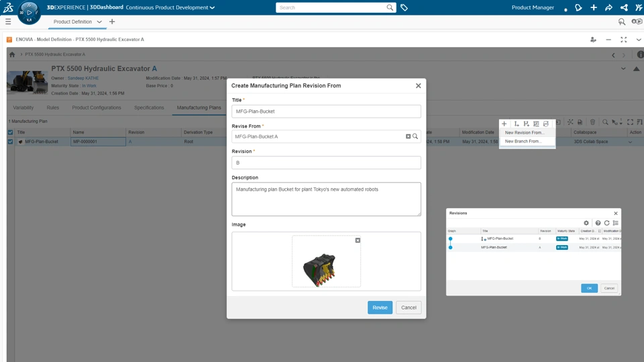644x362 pixels.
Task: Click Cancel in the Revisions panel
Action: (609, 288)
